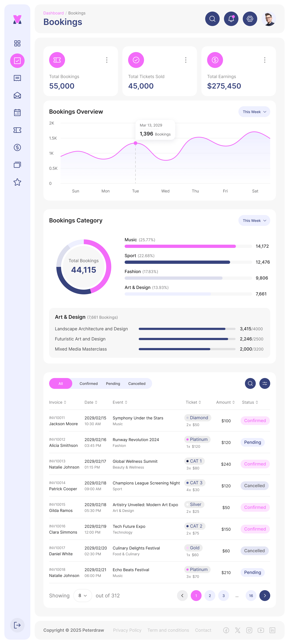The height and width of the screenshot is (644, 289).
Task: Switch to the Confirmed filter tab
Action: (89, 383)
